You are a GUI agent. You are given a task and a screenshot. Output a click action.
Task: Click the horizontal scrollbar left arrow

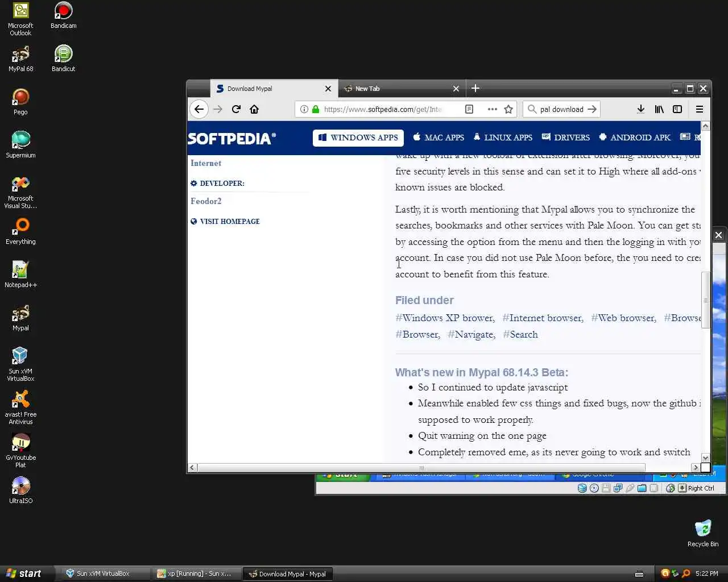(192, 467)
